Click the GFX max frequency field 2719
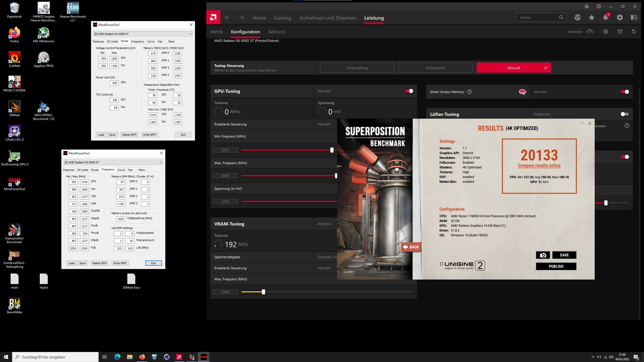644x362 pixels. (85, 182)
